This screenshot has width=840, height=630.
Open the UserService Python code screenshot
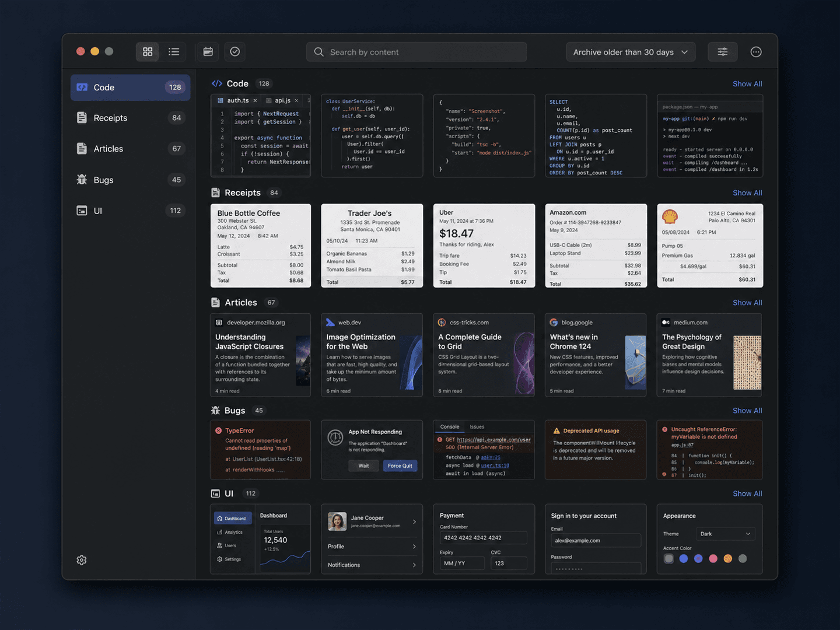click(372, 135)
